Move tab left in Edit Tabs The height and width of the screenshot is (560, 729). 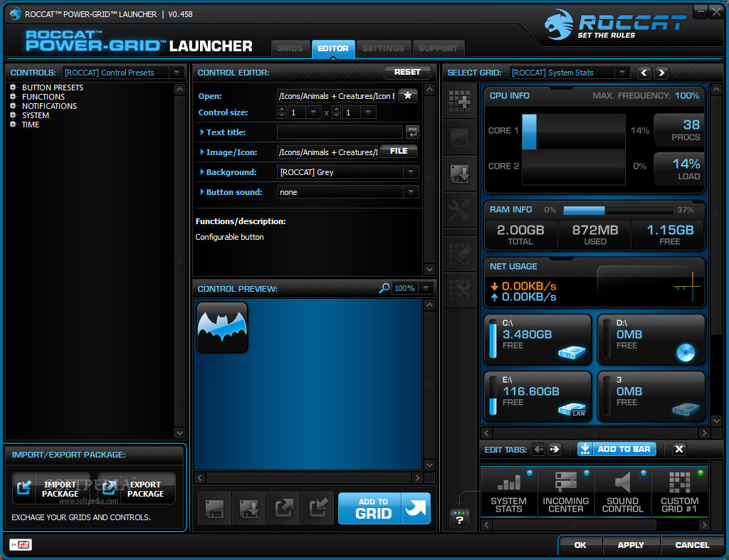[x=539, y=450]
